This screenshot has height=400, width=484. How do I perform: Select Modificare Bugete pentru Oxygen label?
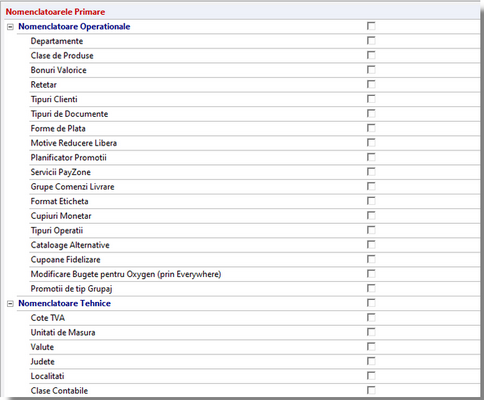(126, 274)
